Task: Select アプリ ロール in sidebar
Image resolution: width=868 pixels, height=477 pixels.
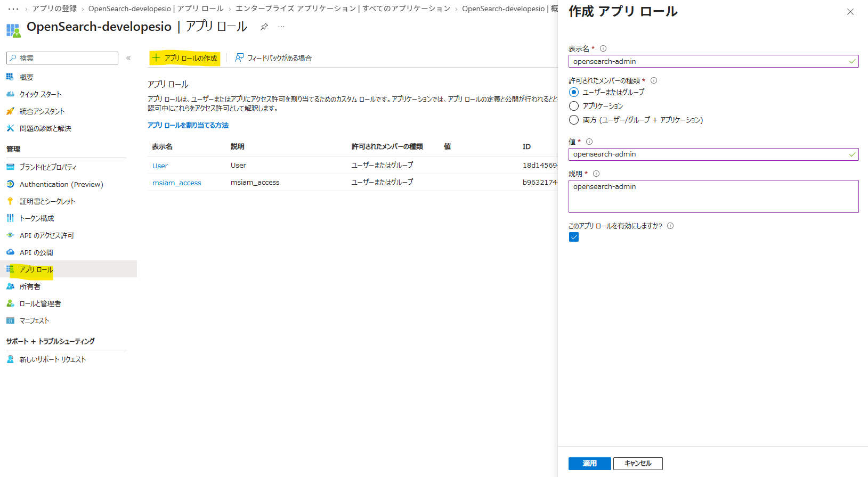Action: click(x=68, y=269)
